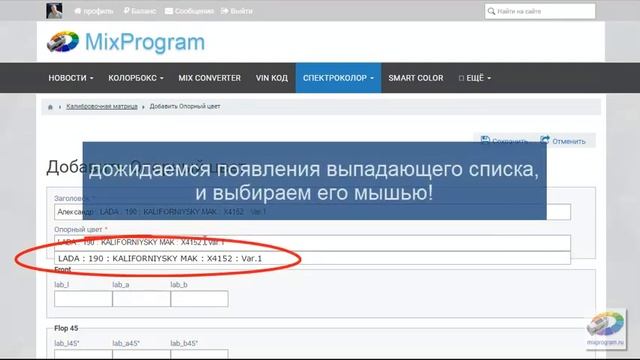Click the lab_b input field
This screenshot has width=640, height=360.
199,299
